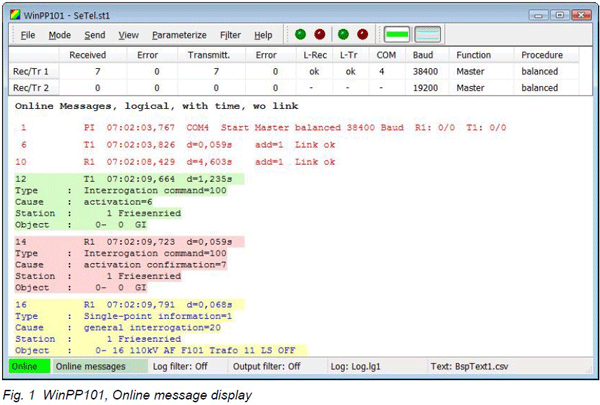Viewport: 600px width, 405px height.
Task: Click the L-Rec column header
Action: click(x=315, y=55)
